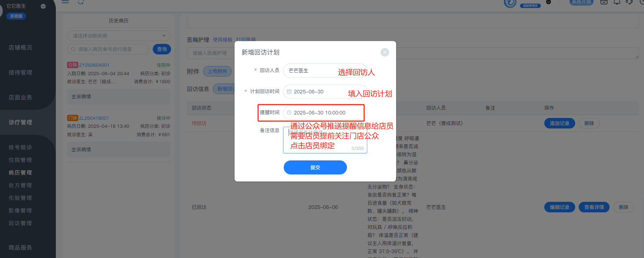Submit the follow-up plan with 提交

tap(315, 167)
